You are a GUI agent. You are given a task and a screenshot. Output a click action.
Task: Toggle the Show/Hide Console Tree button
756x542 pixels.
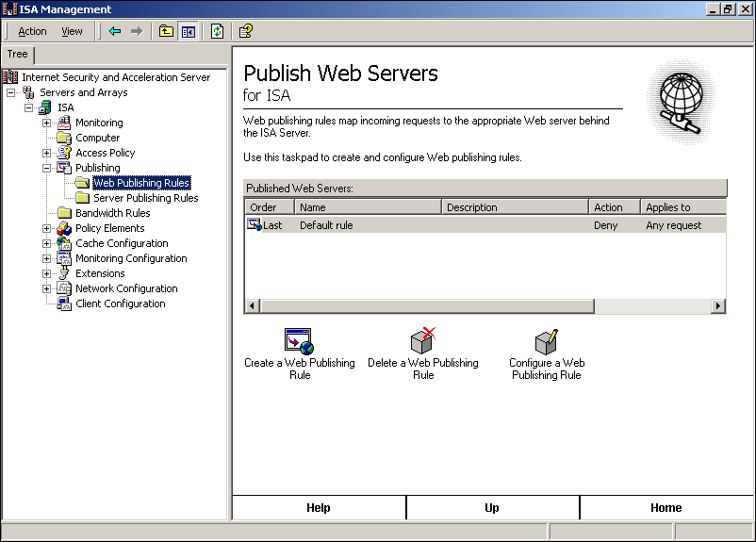[x=188, y=31]
